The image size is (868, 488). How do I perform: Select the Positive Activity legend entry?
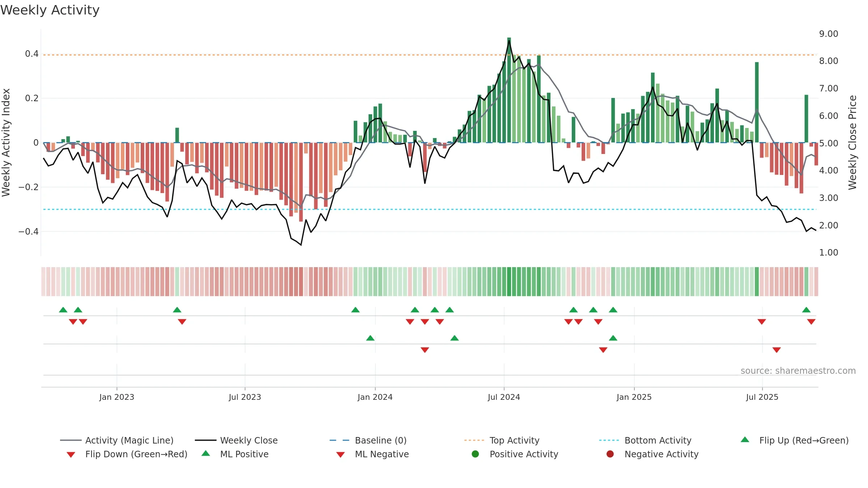pyautogui.click(x=515, y=454)
